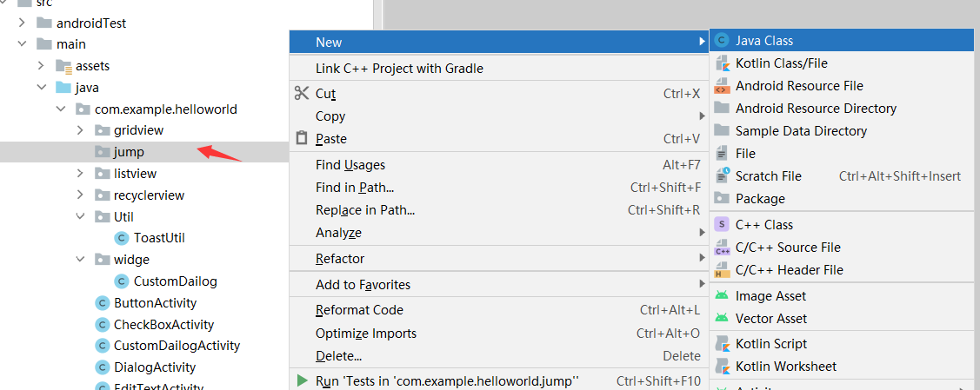Click the Paste clipboard icon
This screenshot has width=980, height=390.
[x=302, y=139]
